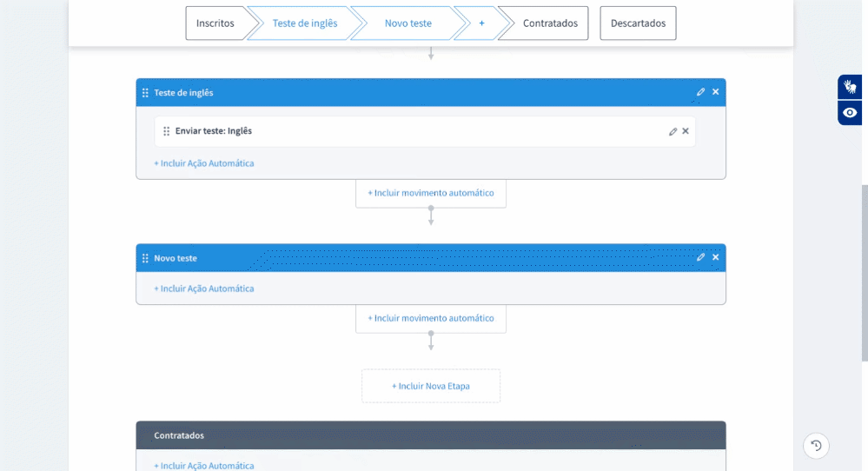Open the Descartados pipeline step

click(x=638, y=23)
